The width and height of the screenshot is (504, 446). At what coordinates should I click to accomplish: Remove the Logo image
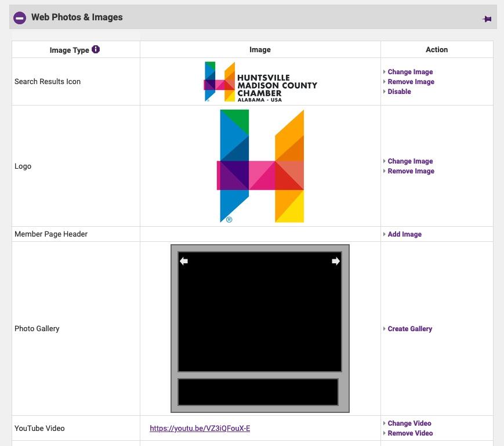(411, 171)
